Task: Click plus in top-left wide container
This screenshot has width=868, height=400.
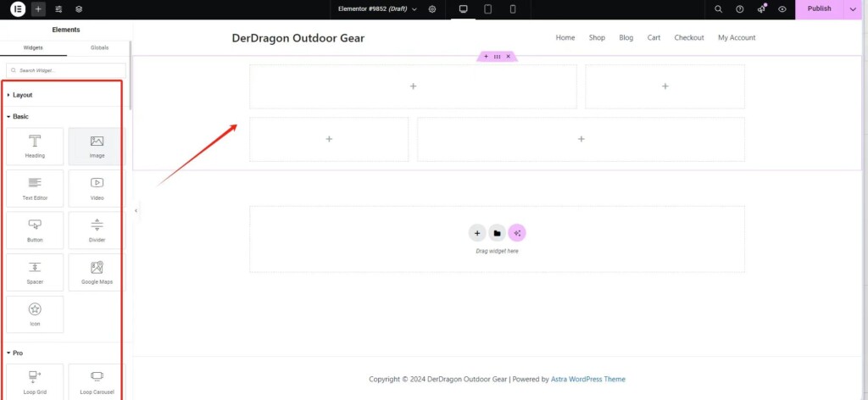Action: (413, 86)
